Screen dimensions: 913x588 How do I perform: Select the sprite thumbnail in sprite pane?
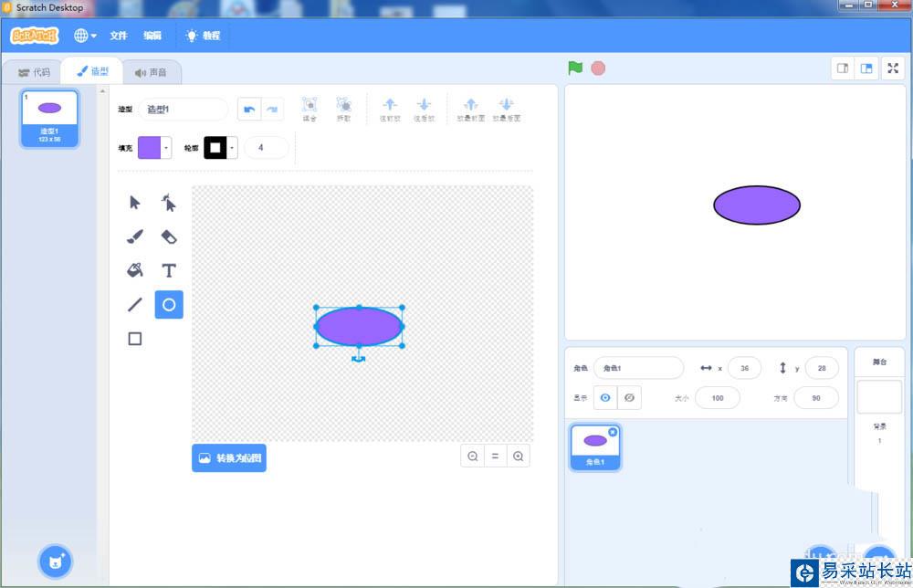click(x=595, y=447)
